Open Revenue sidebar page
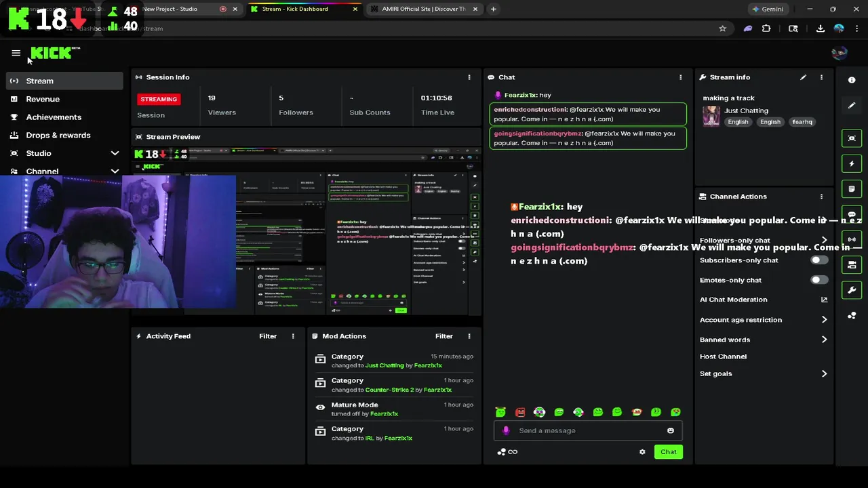Screen dimensions: 868x488 (x=64, y=99)
